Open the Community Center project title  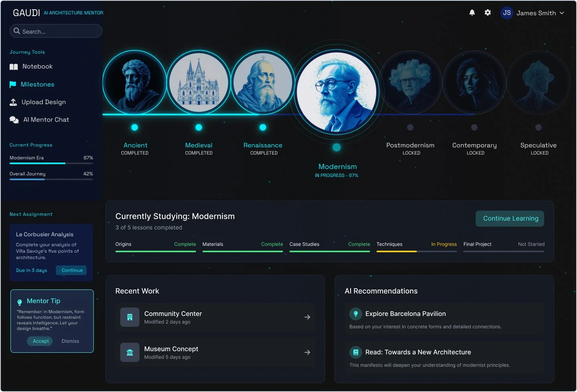click(173, 314)
